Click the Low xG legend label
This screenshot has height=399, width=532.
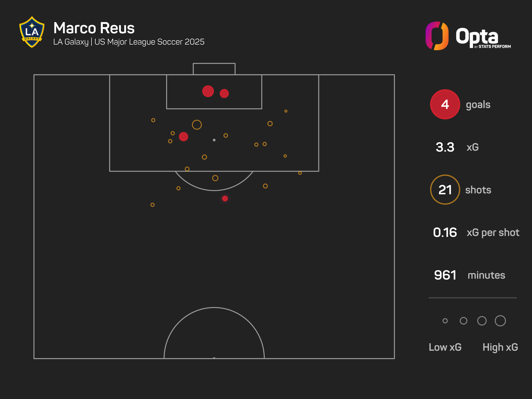tap(445, 347)
